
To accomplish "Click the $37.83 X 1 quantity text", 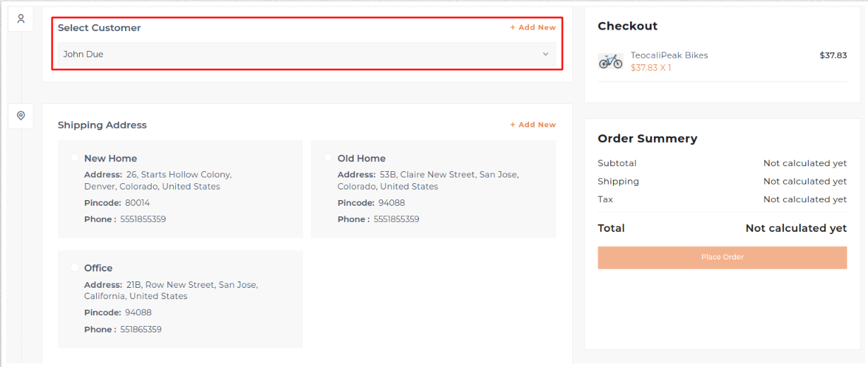I will click(x=650, y=68).
